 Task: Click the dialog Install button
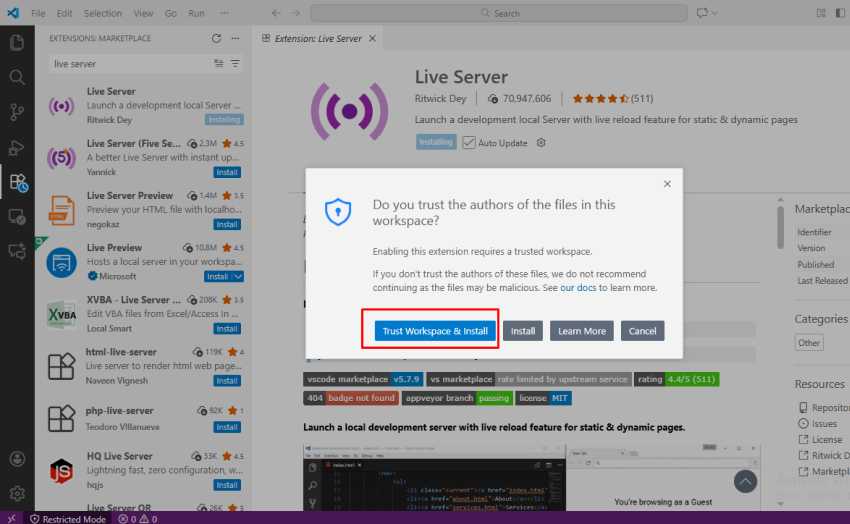[523, 331]
